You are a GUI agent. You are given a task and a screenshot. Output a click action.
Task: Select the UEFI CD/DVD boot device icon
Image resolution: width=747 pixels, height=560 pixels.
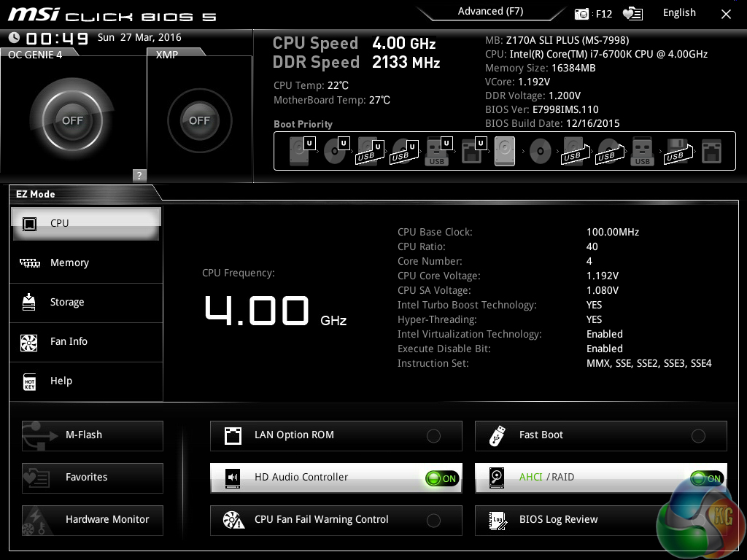coord(336,151)
